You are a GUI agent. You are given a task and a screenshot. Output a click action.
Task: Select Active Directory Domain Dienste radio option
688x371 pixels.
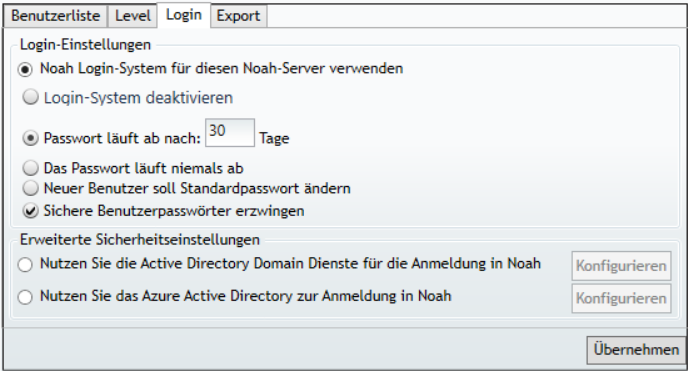pos(25,264)
